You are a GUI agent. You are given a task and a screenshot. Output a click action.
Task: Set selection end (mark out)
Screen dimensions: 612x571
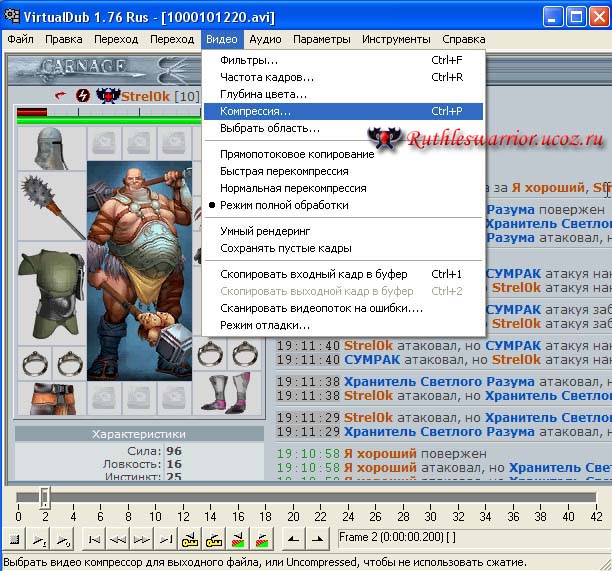318,539
